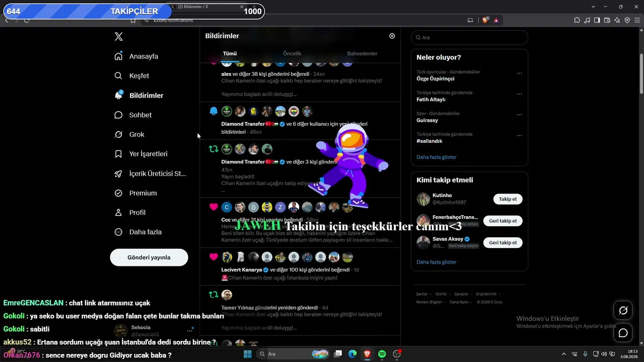Open the Fatih Altaylı trend

coord(431,100)
